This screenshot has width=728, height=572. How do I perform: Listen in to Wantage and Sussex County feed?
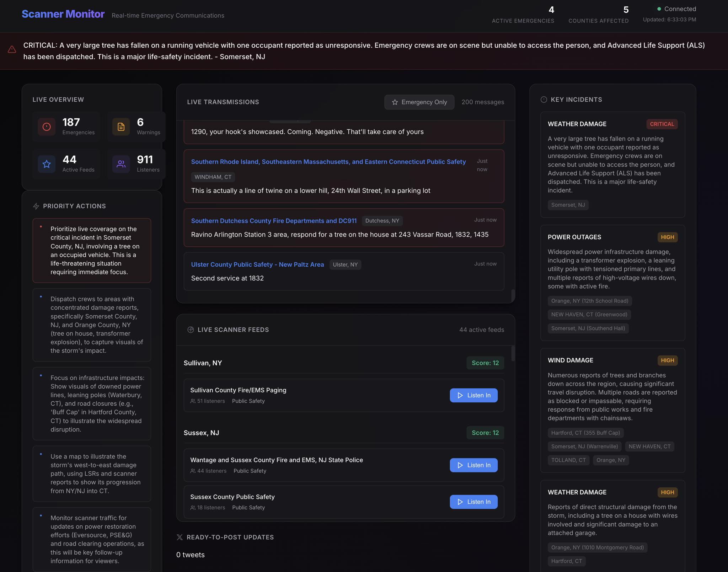coord(473,465)
